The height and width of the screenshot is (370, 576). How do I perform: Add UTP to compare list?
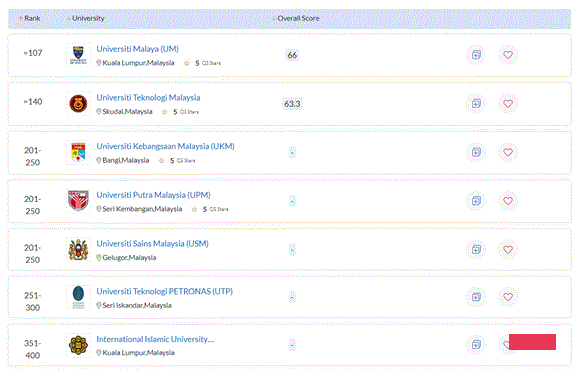(476, 297)
